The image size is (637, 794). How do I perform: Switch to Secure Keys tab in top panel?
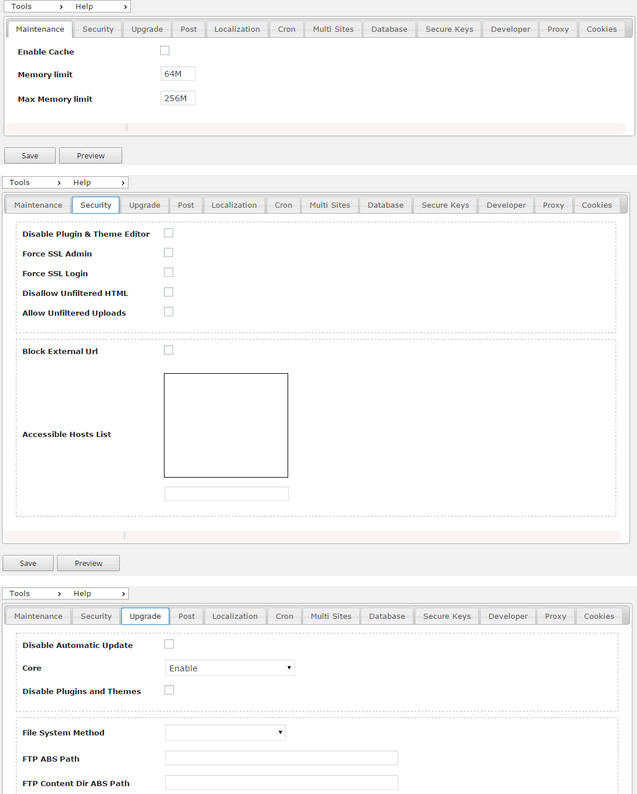[x=449, y=29]
